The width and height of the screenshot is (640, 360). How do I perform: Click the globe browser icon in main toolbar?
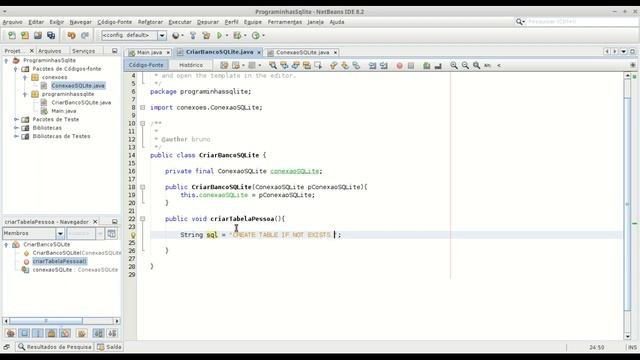(176, 36)
